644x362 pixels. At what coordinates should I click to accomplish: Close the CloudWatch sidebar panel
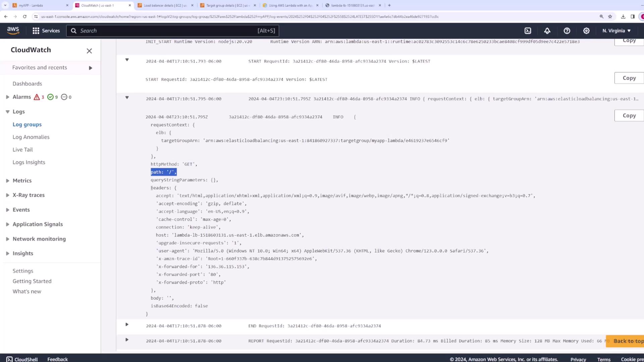(x=89, y=51)
